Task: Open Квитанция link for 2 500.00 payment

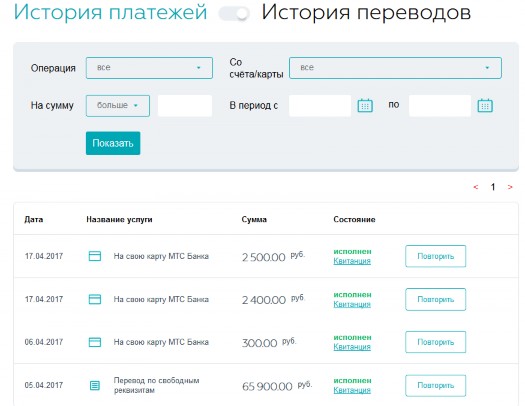Action: 352,261
